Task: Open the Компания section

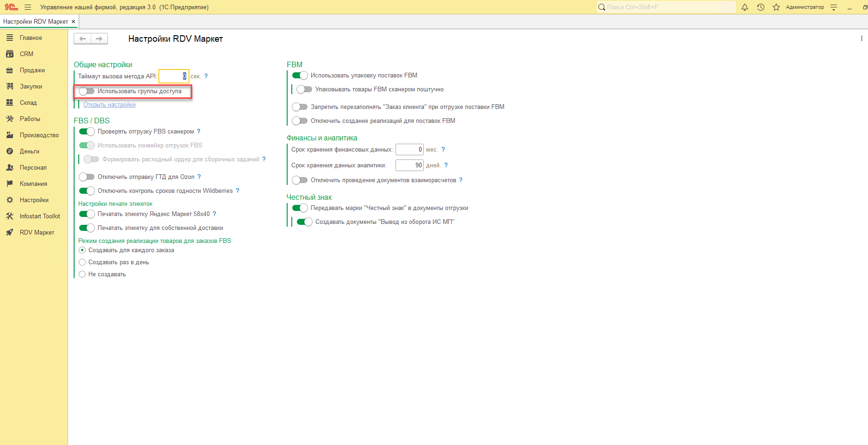Action: tap(34, 184)
